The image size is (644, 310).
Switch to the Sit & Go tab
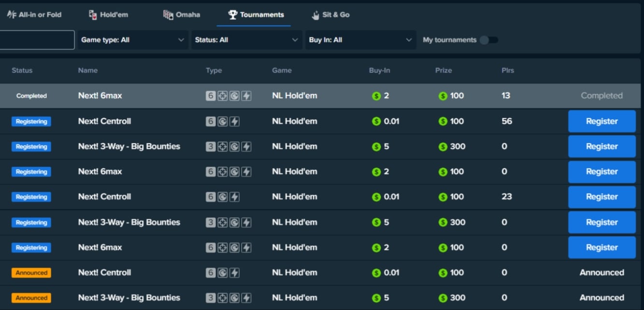tap(330, 14)
